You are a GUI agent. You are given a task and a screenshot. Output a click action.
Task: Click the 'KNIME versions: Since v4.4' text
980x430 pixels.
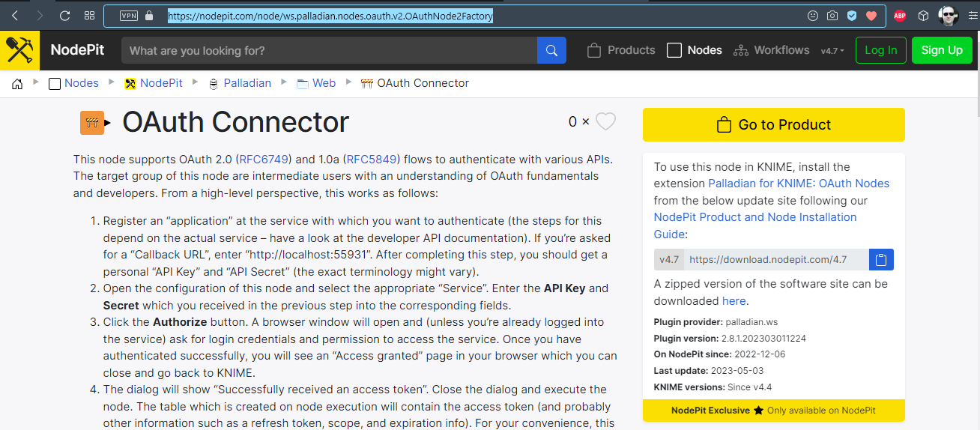pos(713,387)
